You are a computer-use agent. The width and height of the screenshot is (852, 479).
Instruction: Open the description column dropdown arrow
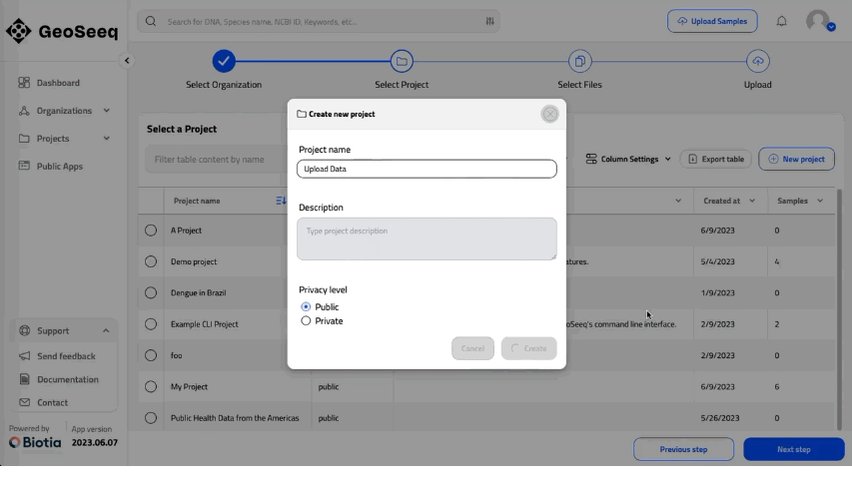tap(678, 201)
